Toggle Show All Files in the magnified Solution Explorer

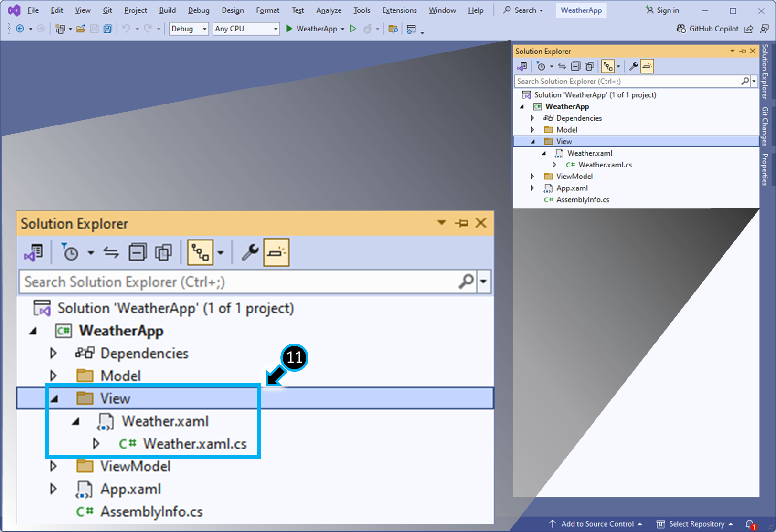click(163, 252)
